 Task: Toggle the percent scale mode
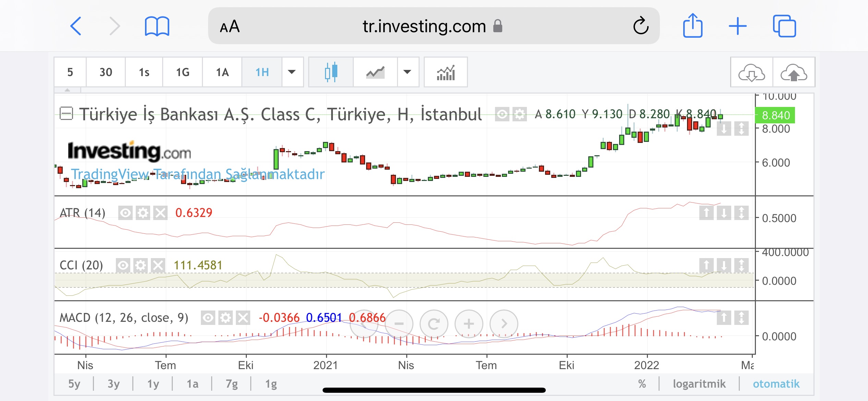[642, 384]
